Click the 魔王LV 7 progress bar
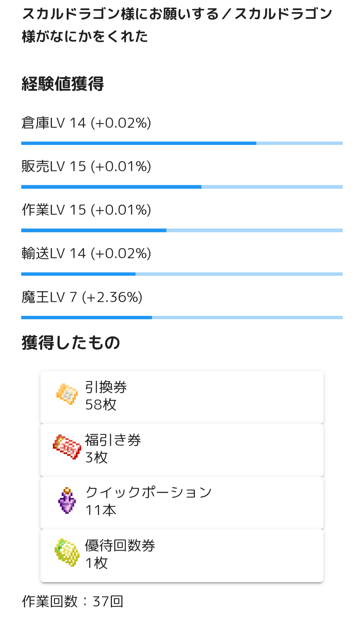Screen dimensions: 364x621 click(182, 318)
